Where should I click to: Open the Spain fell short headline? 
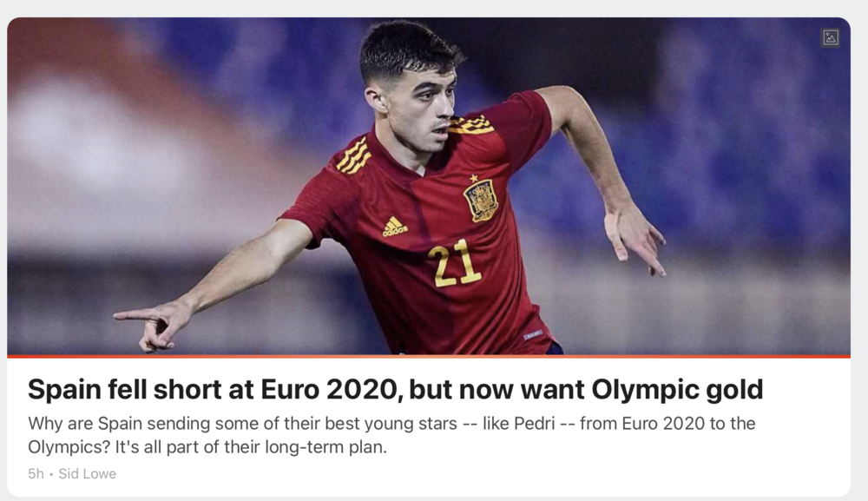395,389
